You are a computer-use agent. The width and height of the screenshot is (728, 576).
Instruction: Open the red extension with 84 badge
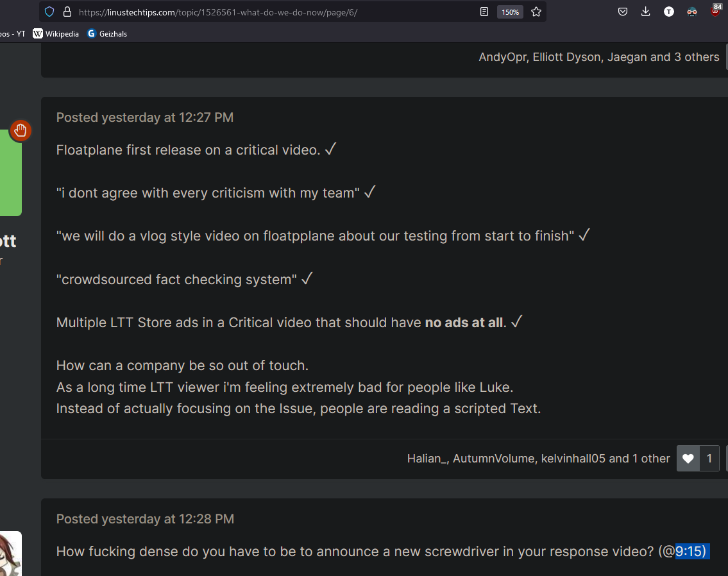pyautogui.click(x=715, y=11)
